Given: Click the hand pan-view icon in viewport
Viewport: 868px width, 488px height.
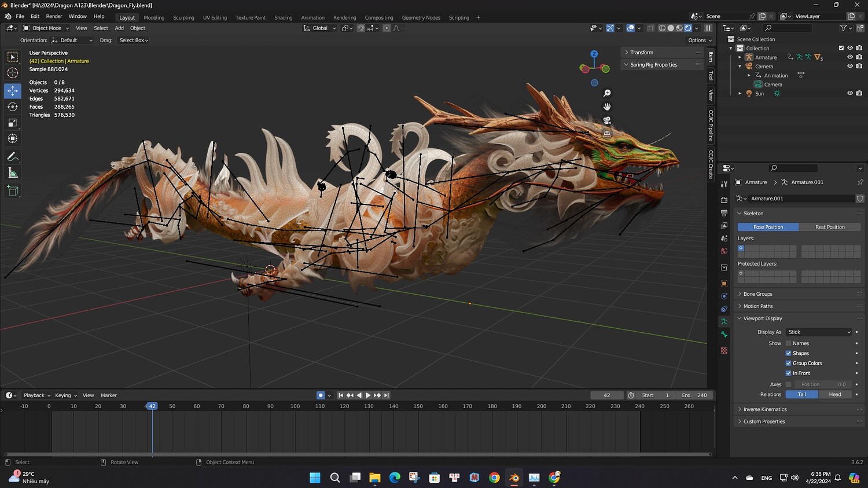Looking at the screenshot, I should 607,107.
